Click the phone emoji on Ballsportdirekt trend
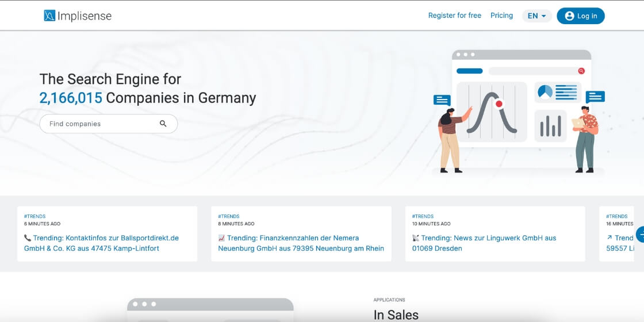Screen dimensions: 644x322 click(x=28, y=238)
